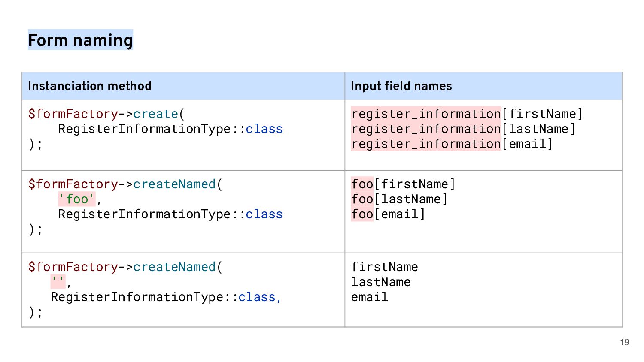Click the unprefixed firstName field name
The height and width of the screenshot is (362, 644).
click(x=384, y=267)
